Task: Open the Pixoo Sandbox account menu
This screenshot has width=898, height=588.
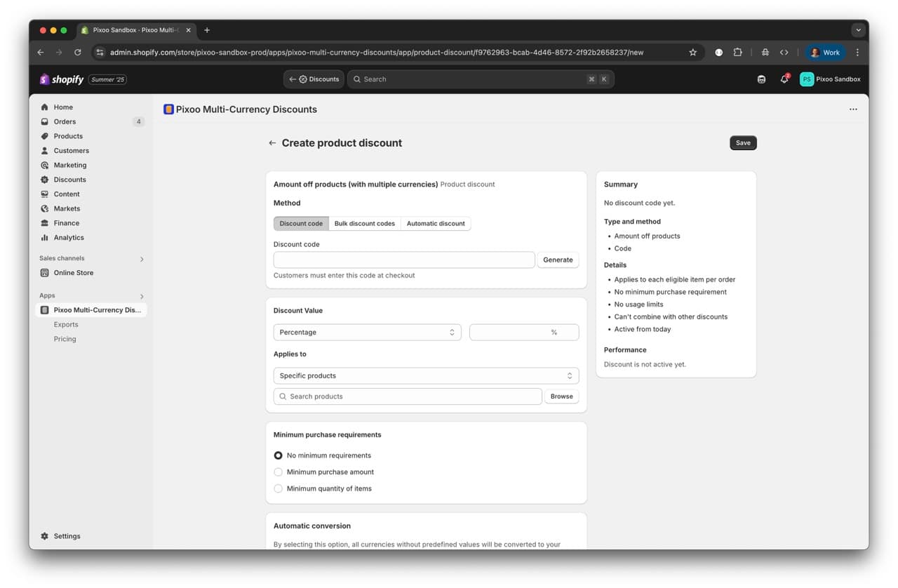Action: click(830, 79)
